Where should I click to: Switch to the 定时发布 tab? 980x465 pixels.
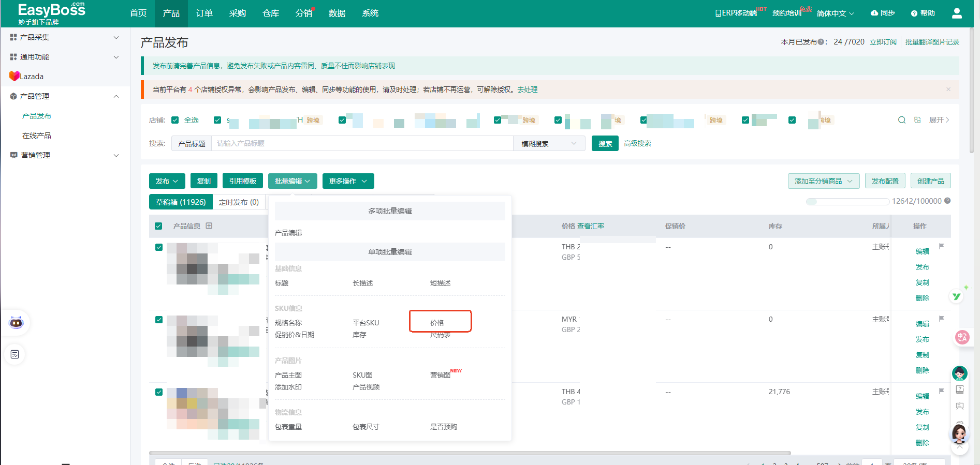point(238,202)
